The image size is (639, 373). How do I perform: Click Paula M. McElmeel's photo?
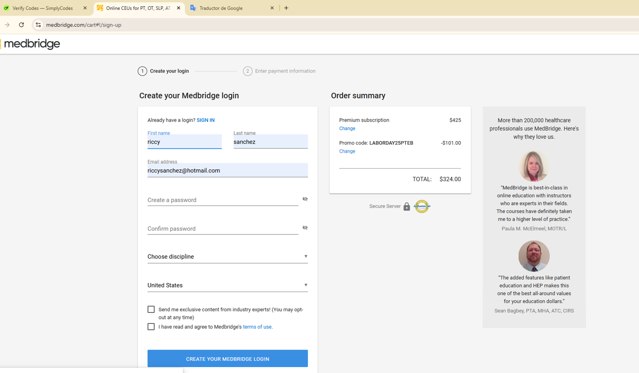point(533,166)
